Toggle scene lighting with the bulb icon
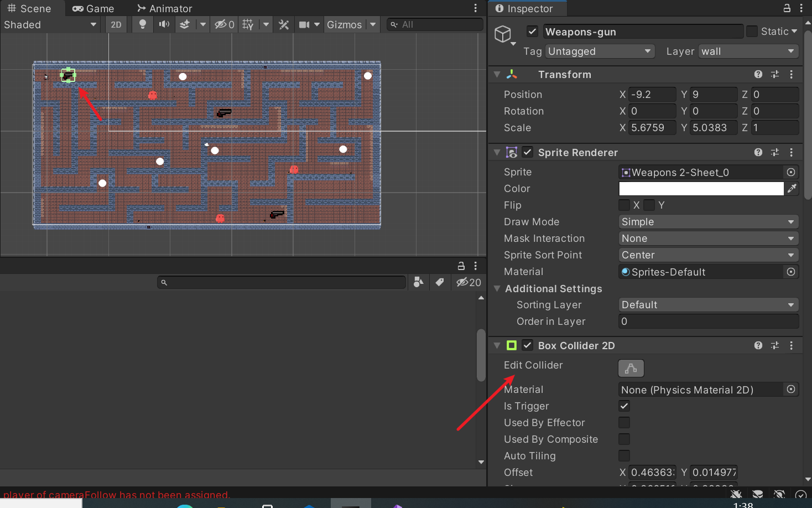The height and width of the screenshot is (508, 812). pos(142,24)
